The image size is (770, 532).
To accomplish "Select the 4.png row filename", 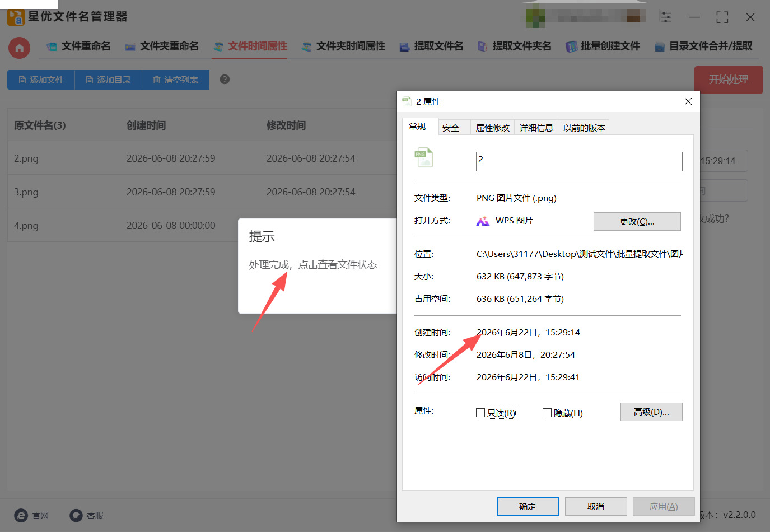I will click(26, 226).
